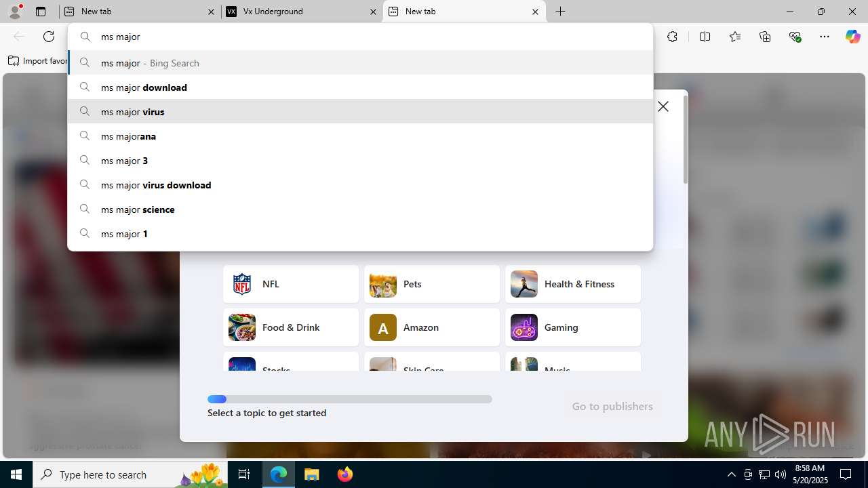This screenshot has width=868, height=488.
Task: Click the topic selection progress bar
Action: [350, 399]
